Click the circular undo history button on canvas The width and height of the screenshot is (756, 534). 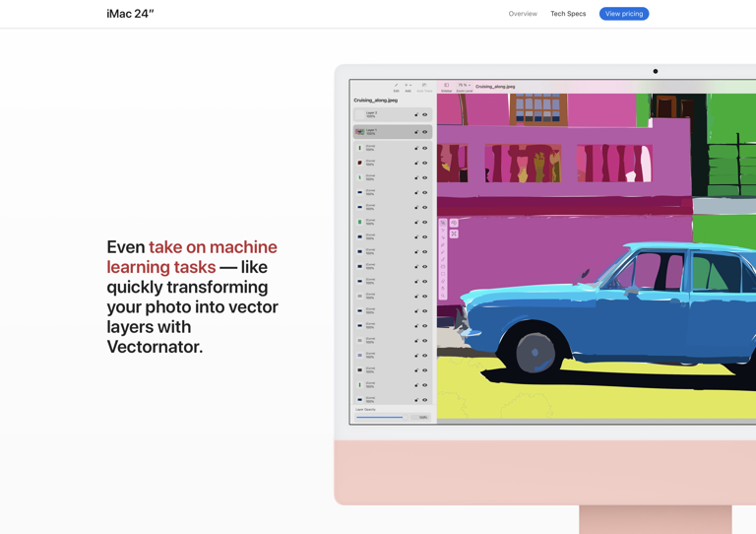click(x=454, y=223)
